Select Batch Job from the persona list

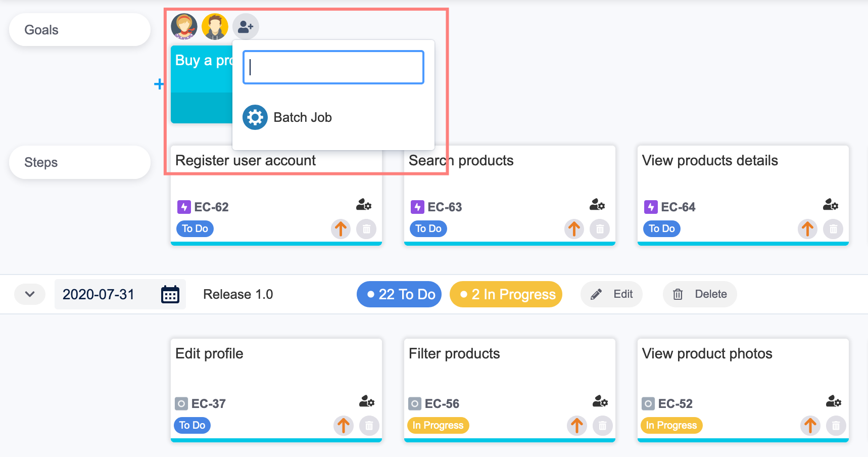pyautogui.click(x=302, y=117)
